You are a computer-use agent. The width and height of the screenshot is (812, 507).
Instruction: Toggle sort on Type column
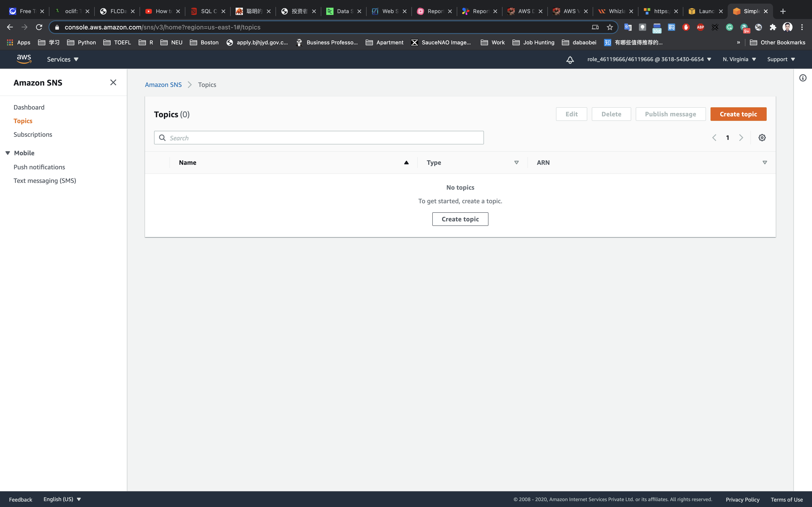pos(516,163)
